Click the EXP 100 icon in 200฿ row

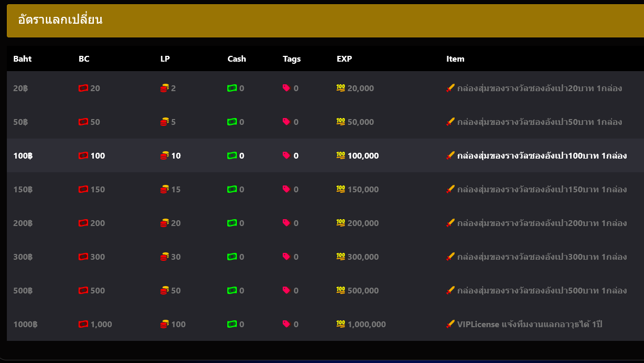click(341, 223)
